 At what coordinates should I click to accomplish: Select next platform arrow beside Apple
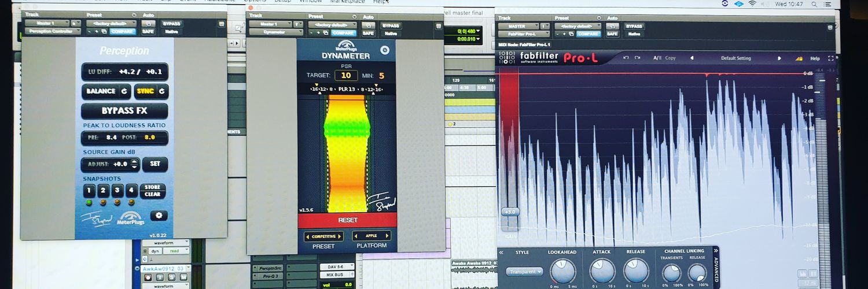coord(388,236)
